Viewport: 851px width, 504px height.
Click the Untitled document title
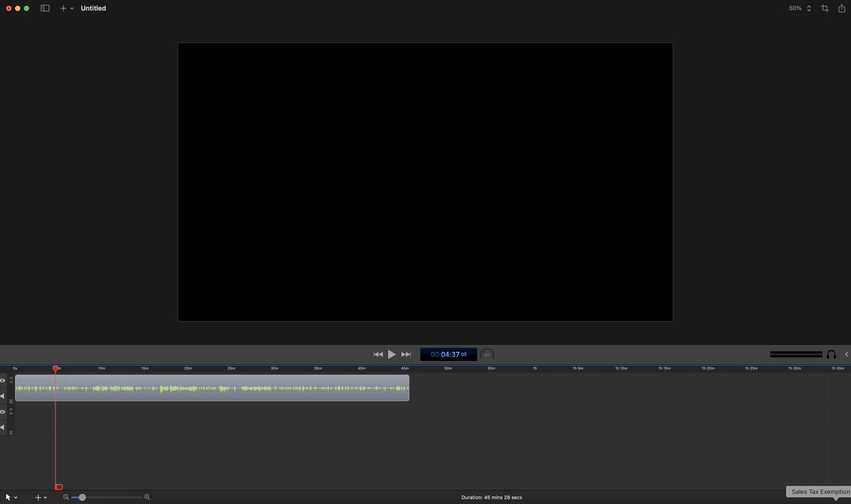(x=93, y=9)
